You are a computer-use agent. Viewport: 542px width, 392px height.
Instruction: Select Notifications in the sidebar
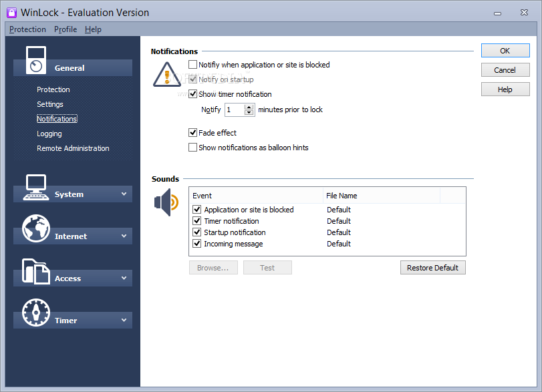click(57, 119)
